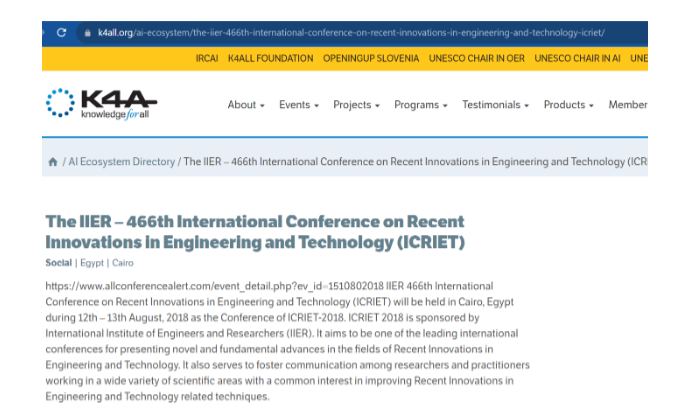
Task: Open the Programs dropdown menu
Action: 421,105
